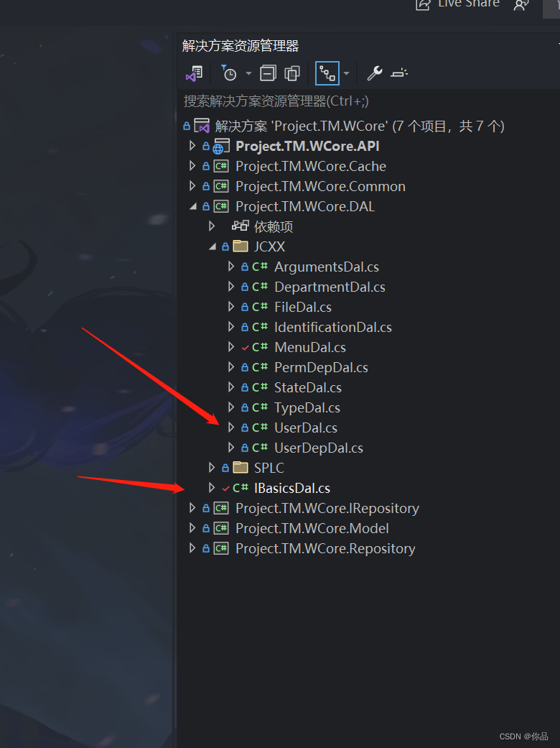This screenshot has height=748, width=560.
Task: Click the Collapse All toolbar icon
Action: click(268, 73)
